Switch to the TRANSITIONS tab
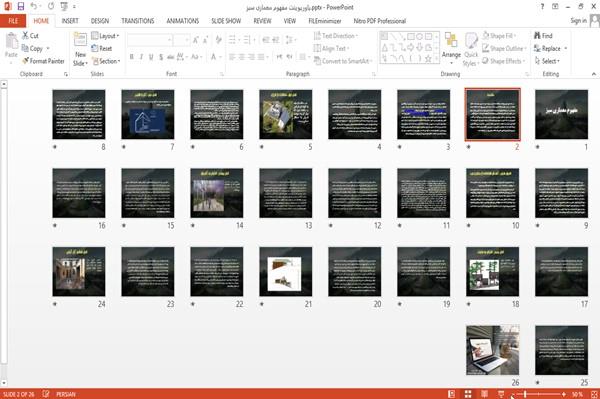 (x=138, y=21)
